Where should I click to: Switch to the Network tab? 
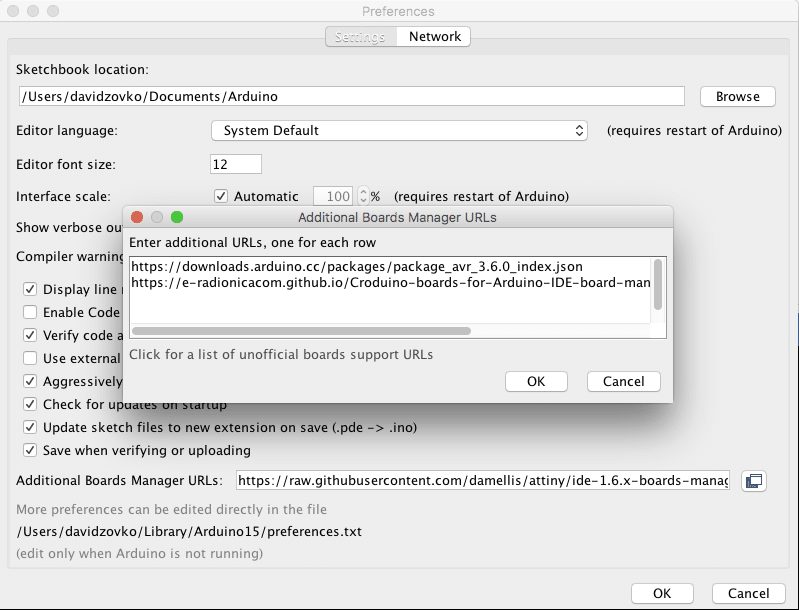(435, 36)
